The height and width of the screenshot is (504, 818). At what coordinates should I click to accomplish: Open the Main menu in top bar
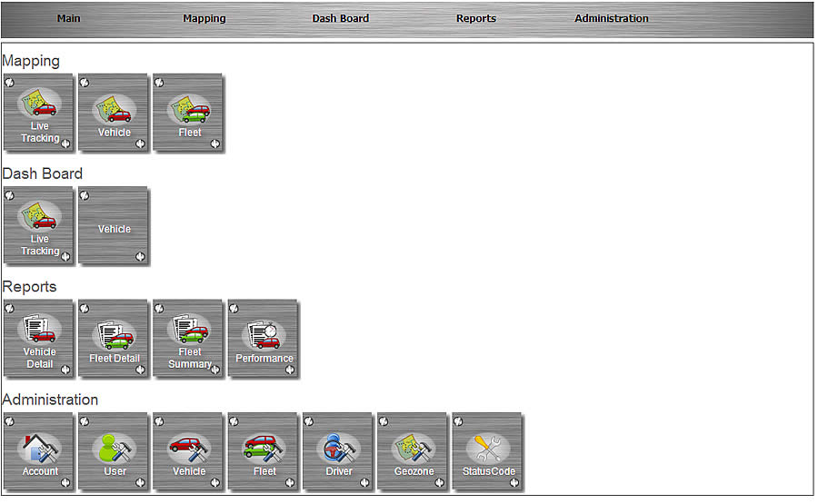coord(69,18)
